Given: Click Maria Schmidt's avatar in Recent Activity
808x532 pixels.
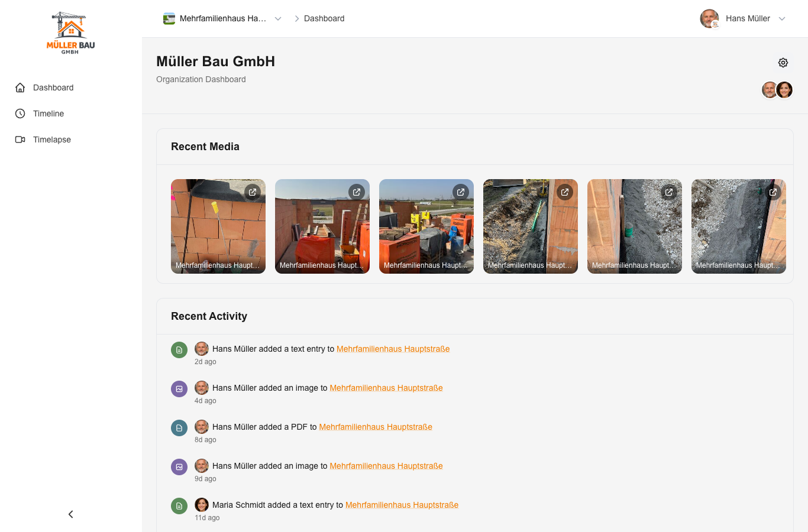Looking at the screenshot, I should click(202, 505).
